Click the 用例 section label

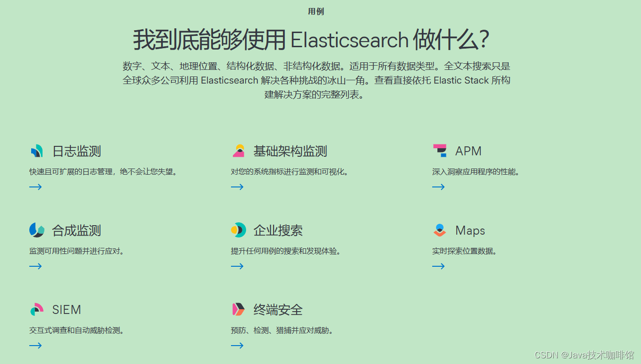tap(316, 11)
